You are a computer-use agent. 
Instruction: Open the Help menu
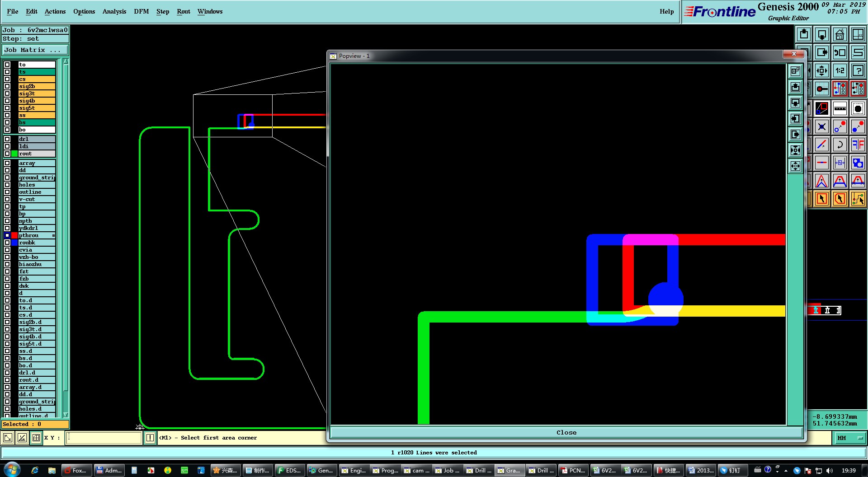[x=666, y=11]
